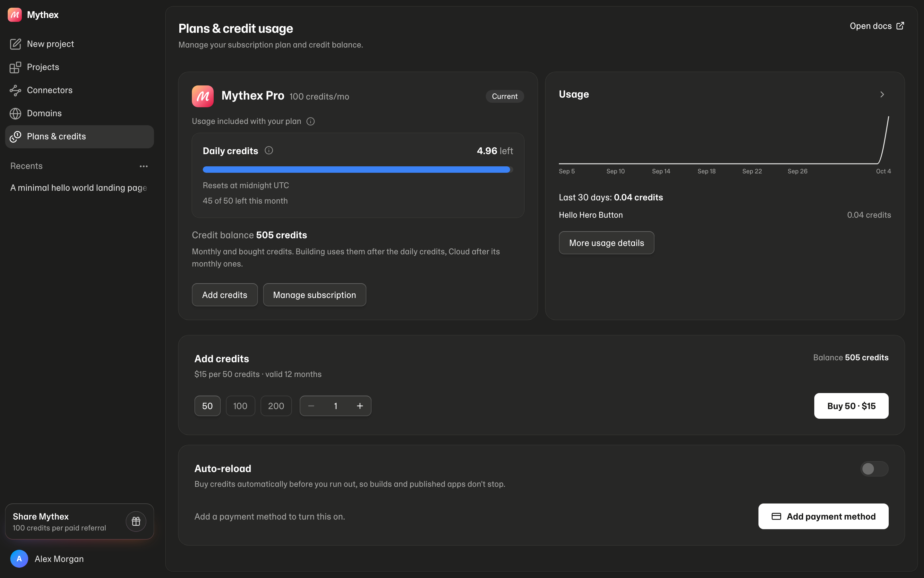
Task: Click Add payment method button
Action: pos(823,516)
